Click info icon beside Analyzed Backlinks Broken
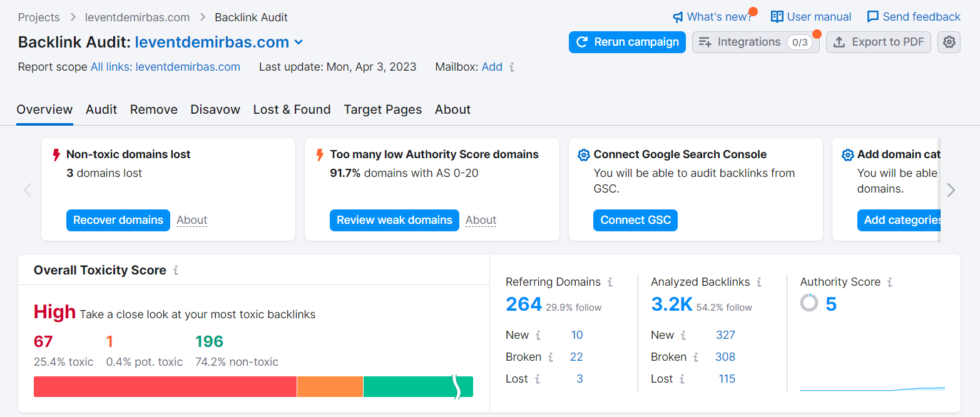980x417 pixels. point(696,357)
